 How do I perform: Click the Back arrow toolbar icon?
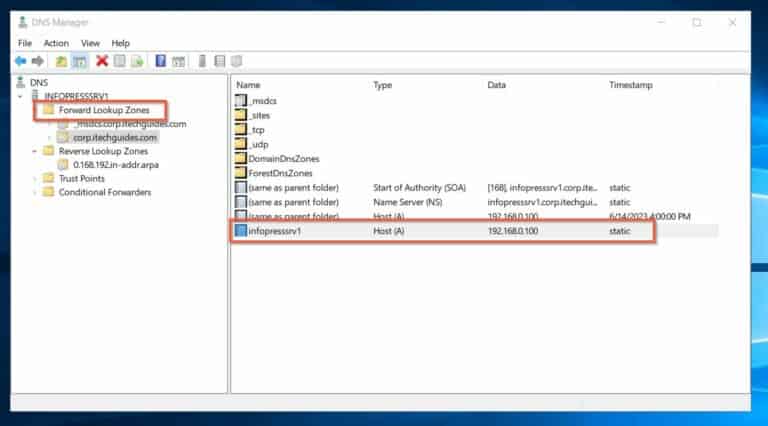(20, 61)
